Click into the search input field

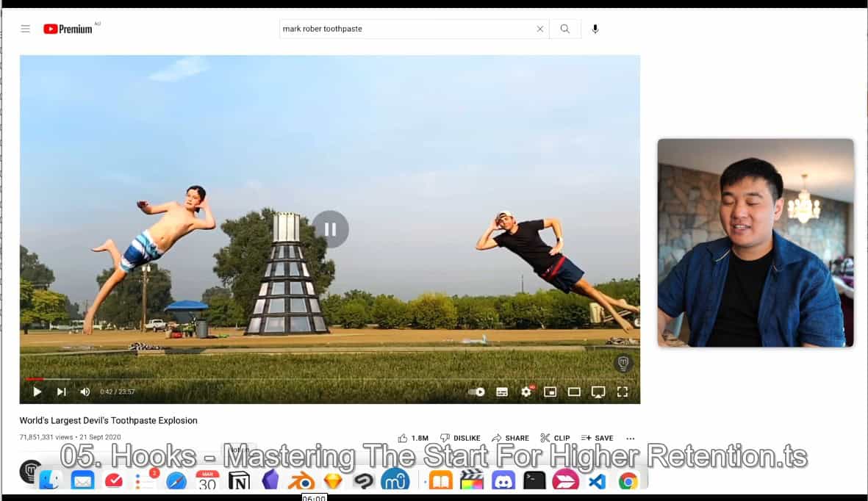404,29
